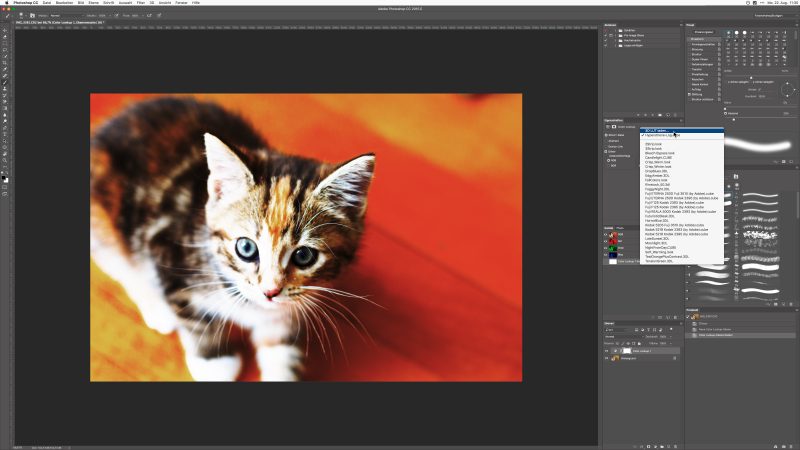The height and width of the screenshot is (450, 800).
Task: Choose TealOrangePlusContrast.3DL from the LUT list
Action: pos(682,257)
